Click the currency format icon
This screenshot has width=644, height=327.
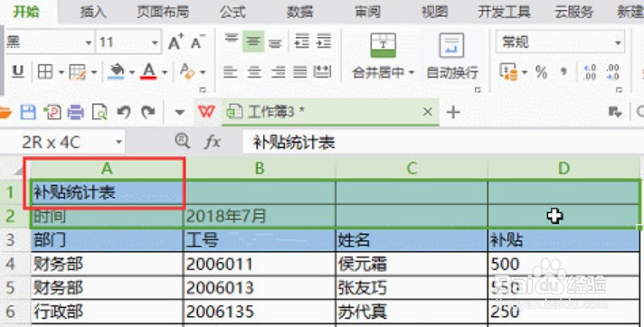tap(508, 72)
